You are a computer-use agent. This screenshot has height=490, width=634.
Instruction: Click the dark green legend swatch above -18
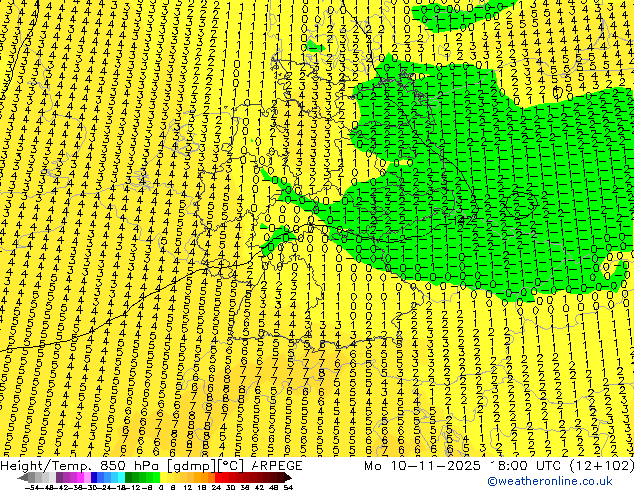click(129, 478)
